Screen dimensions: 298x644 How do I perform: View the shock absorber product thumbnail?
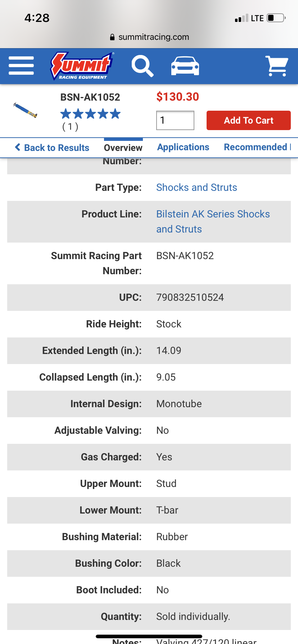coord(26,110)
